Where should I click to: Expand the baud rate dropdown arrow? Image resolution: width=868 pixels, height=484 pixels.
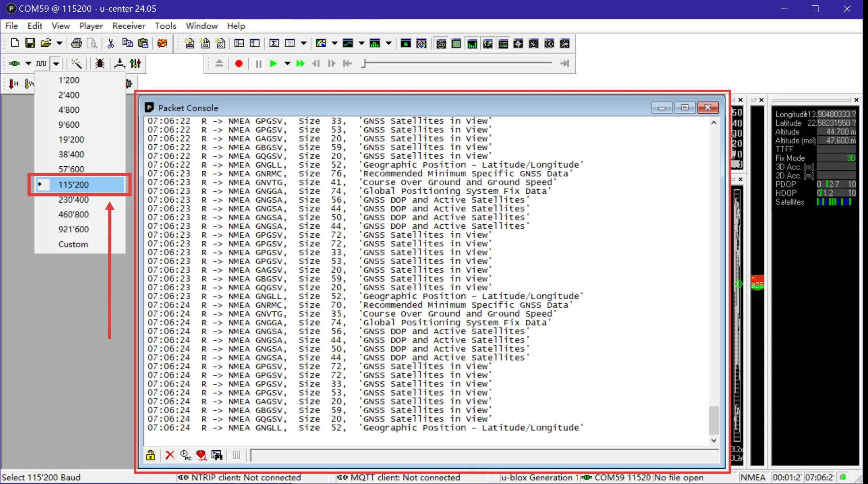(56, 64)
